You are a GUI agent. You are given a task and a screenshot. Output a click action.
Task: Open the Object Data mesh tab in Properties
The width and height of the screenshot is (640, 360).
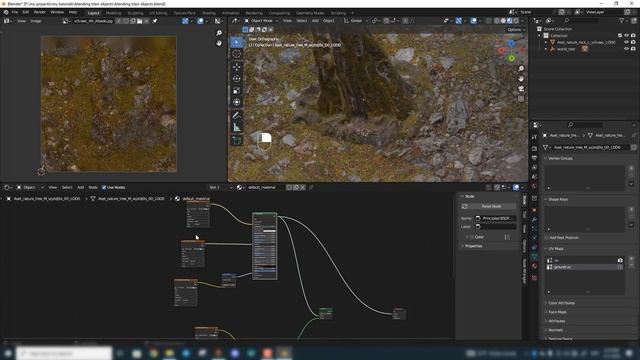[x=534, y=256]
